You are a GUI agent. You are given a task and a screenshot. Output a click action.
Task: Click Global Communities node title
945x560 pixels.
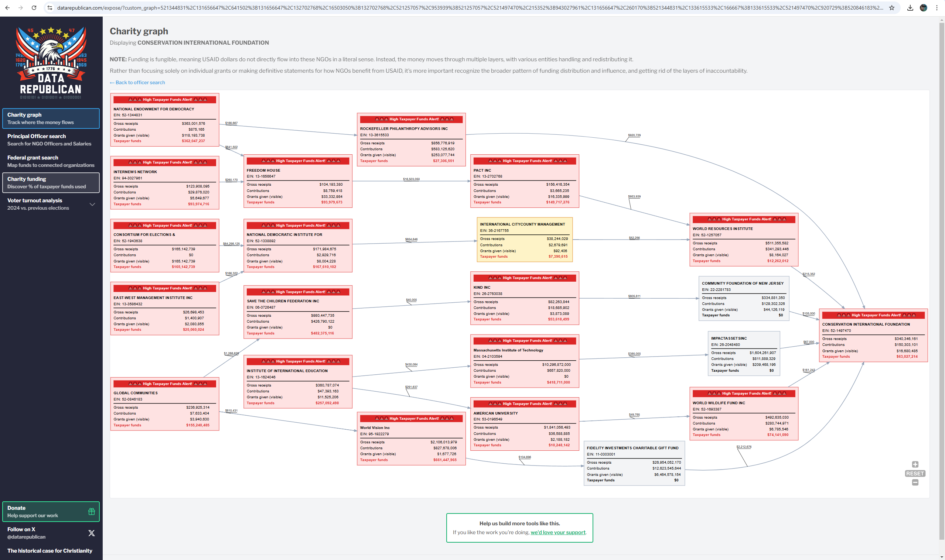(x=136, y=393)
